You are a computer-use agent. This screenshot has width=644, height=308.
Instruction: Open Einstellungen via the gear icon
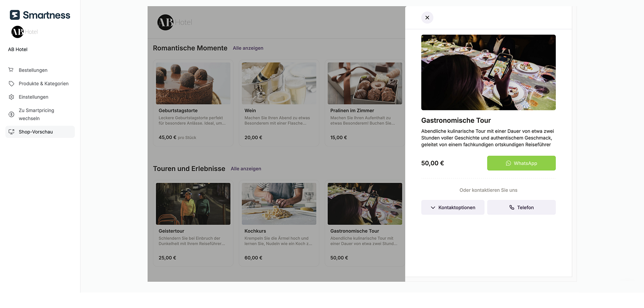[11, 97]
